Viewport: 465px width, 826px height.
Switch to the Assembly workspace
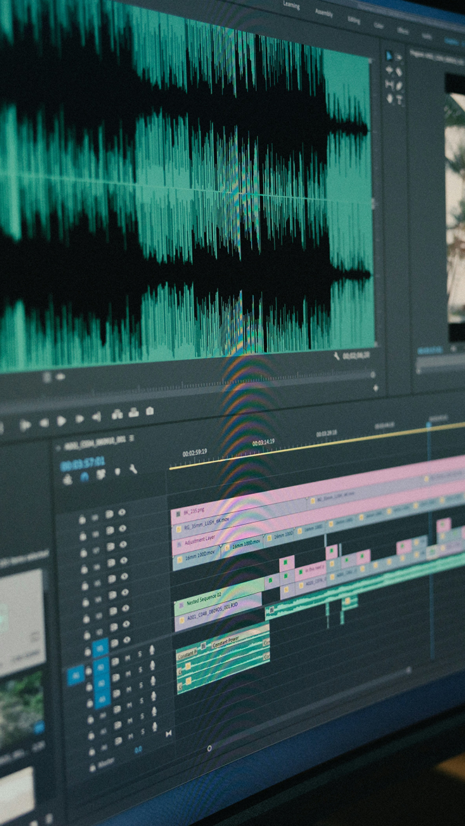[323, 13]
